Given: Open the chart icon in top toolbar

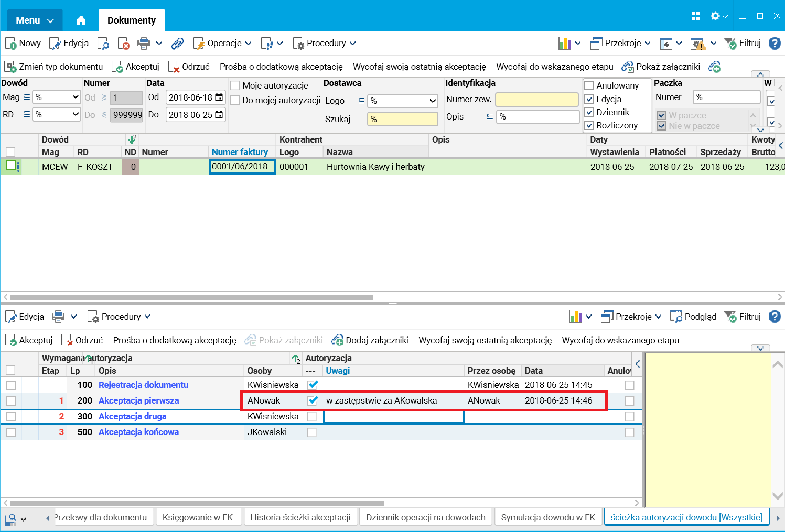Looking at the screenshot, I should (565, 44).
